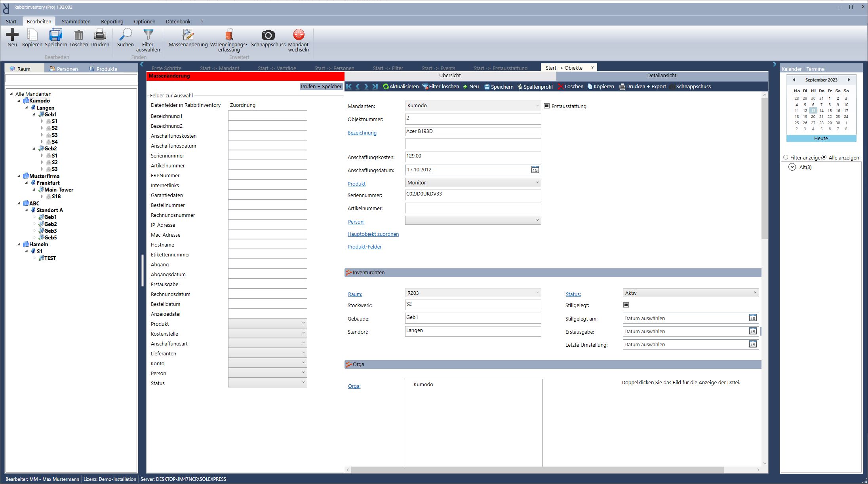Toggle the Erstausstattung checkbox
The height and width of the screenshot is (484, 868).
coord(547,106)
